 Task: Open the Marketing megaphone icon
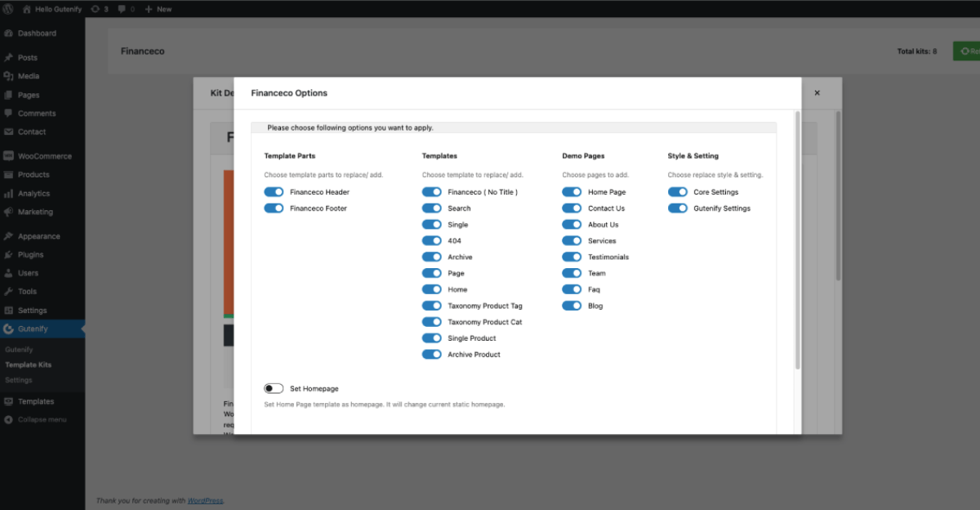[x=9, y=212]
